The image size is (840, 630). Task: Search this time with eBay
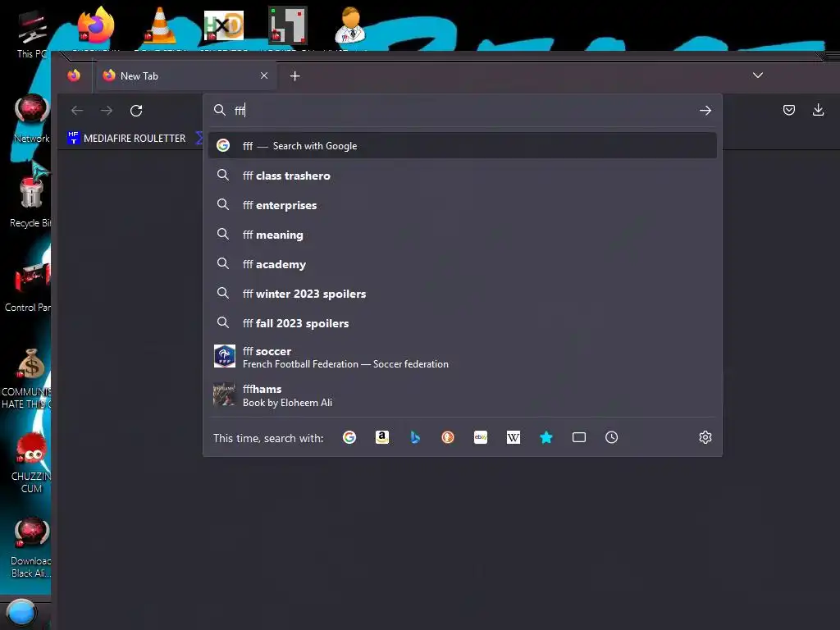coord(481,438)
